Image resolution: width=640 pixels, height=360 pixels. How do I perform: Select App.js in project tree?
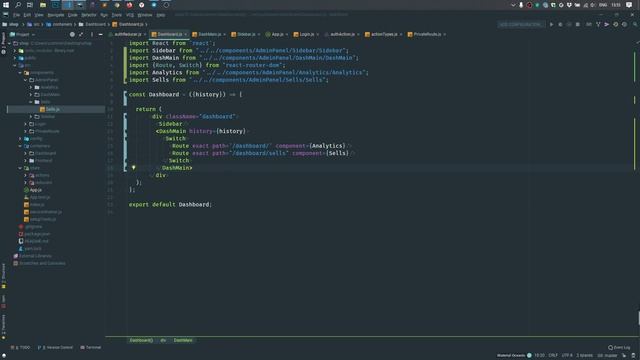click(35, 190)
